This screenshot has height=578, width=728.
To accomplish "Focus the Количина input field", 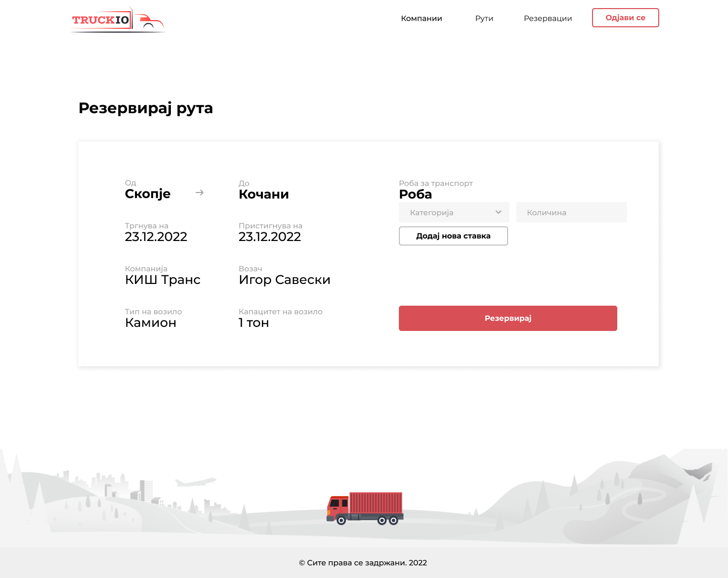I will click(x=571, y=212).
